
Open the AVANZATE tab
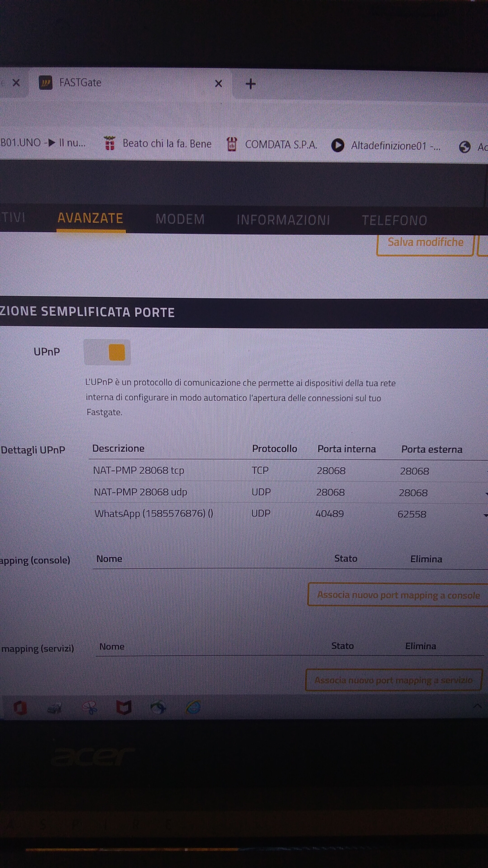(x=90, y=218)
